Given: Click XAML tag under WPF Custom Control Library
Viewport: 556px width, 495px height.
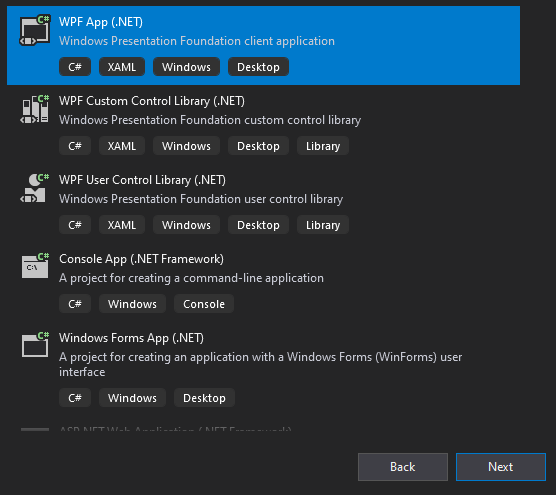Looking at the screenshot, I should coord(122,146).
